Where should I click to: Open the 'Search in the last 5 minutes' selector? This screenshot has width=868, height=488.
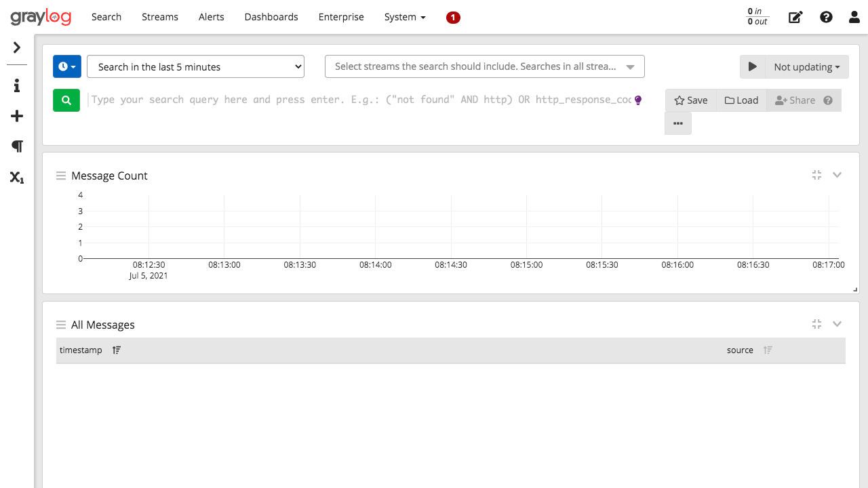pos(195,66)
